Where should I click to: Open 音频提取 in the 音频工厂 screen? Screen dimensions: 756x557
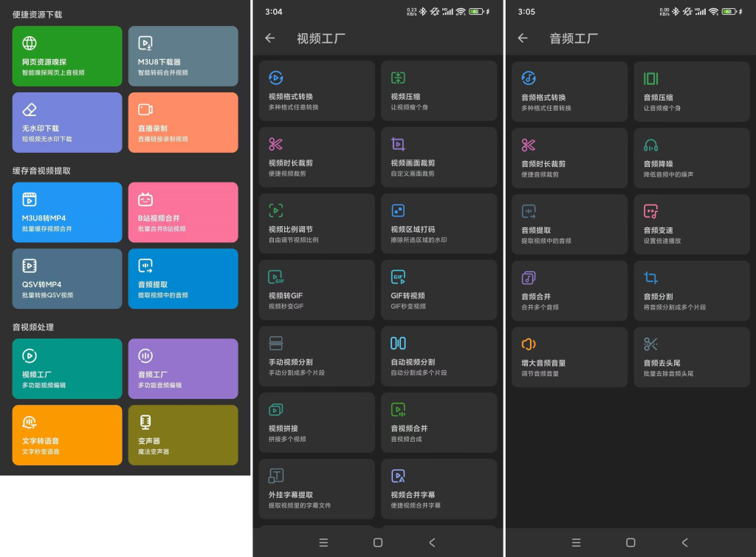(x=569, y=225)
